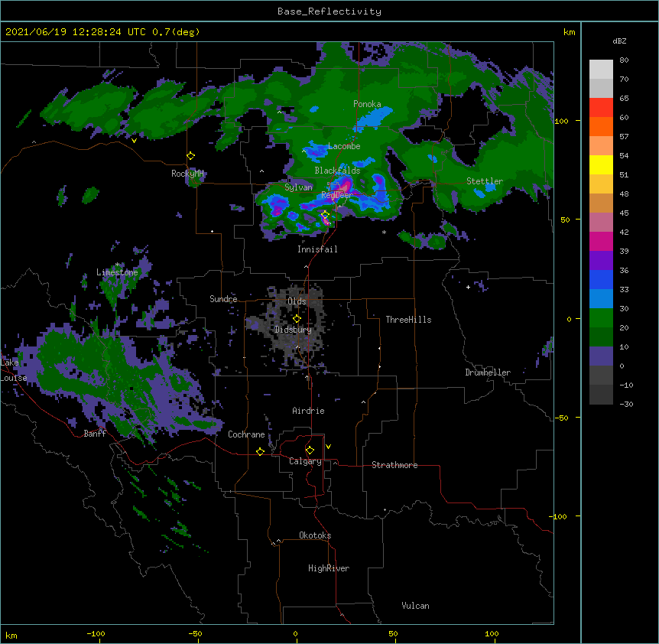The height and width of the screenshot is (644, 659).
Task: Click the Stettler city label
Action: 485,181
